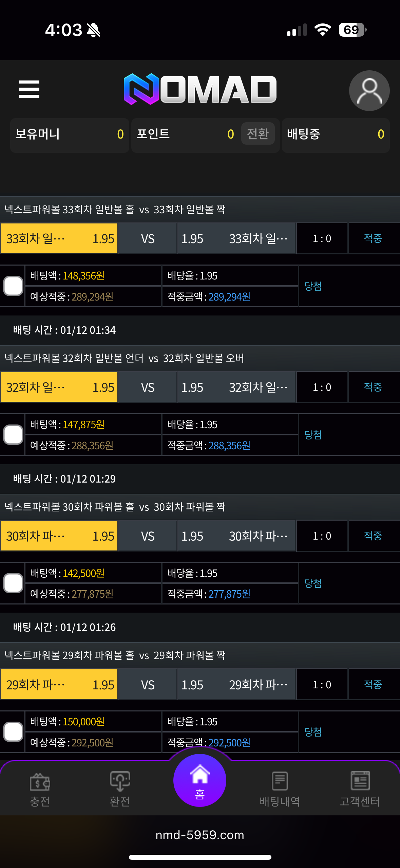
Task: Open the user profile icon
Action: tap(369, 91)
